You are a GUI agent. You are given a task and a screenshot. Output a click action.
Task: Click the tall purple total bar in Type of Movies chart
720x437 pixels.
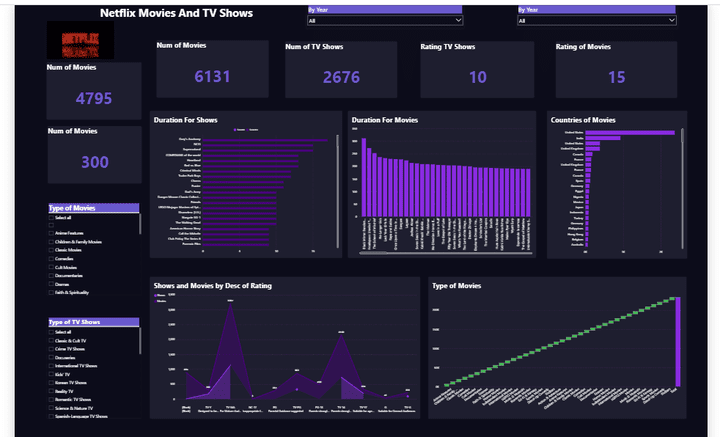[678, 342]
